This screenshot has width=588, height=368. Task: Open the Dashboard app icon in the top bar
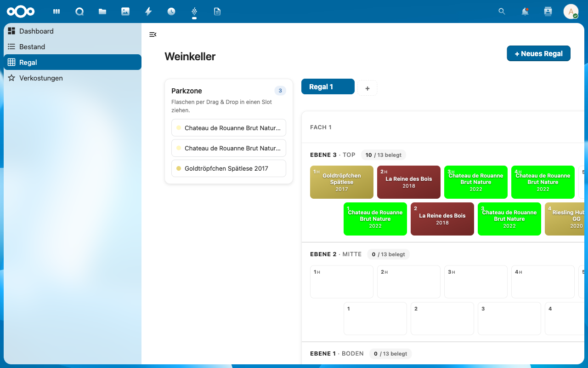tap(57, 11)
